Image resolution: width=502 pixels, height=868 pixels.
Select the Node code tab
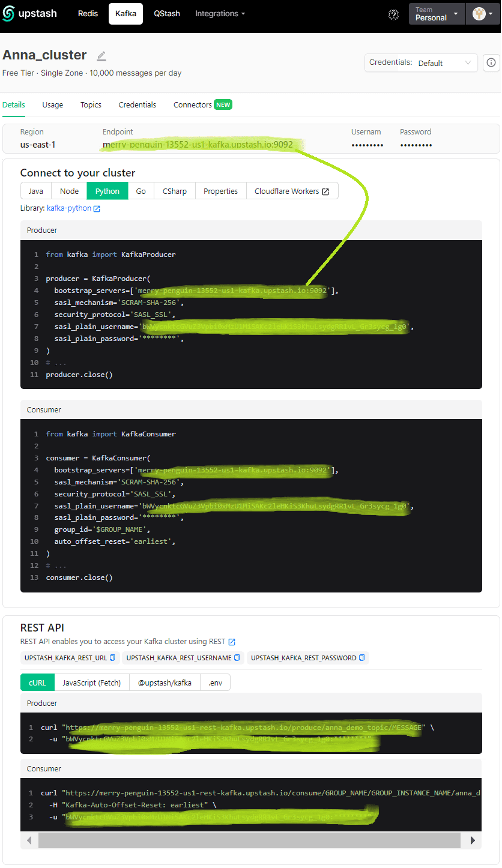coord(70,191)
